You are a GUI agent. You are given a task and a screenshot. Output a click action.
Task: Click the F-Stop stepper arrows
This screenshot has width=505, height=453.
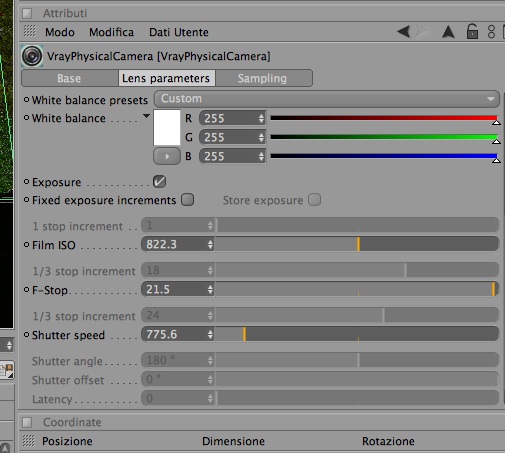[210, 289]
